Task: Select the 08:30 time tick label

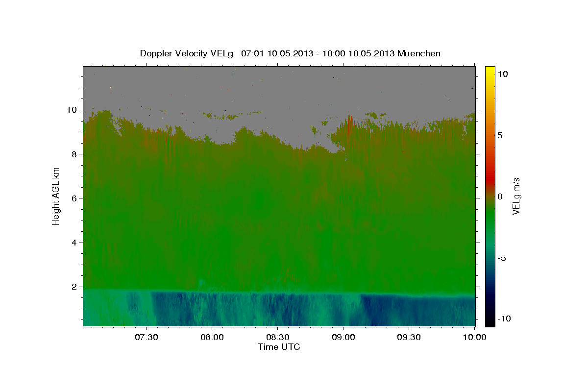Action: (x=277, y=338)
